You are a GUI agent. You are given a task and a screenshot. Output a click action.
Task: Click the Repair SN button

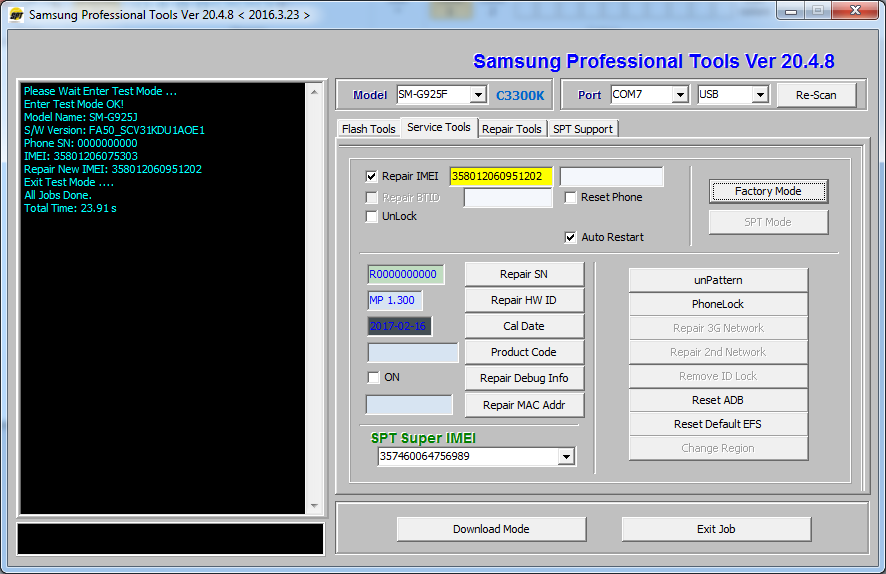coord(524,274)
